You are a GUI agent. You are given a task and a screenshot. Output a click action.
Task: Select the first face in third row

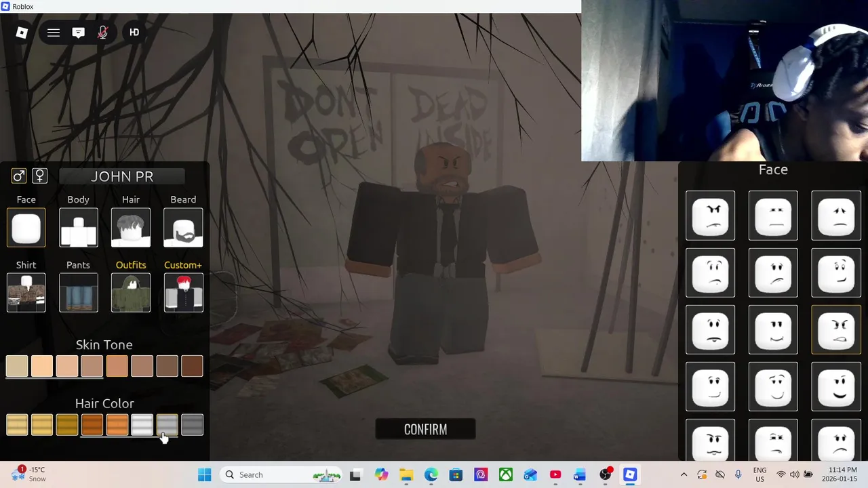point(710,329)
